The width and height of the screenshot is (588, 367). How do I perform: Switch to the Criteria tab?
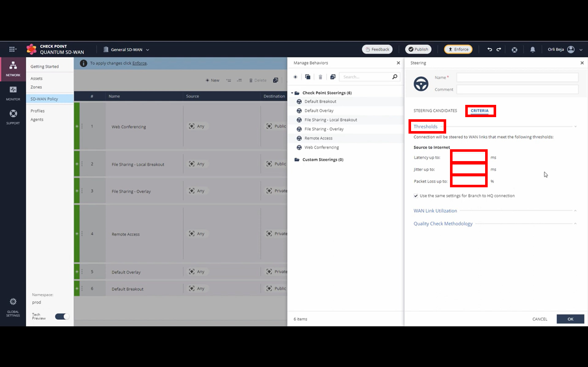480,111
